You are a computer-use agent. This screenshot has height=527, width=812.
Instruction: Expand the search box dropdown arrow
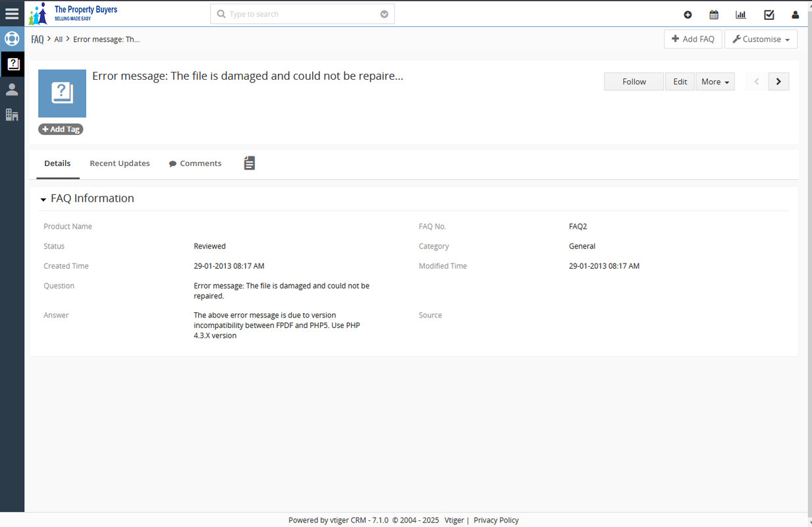[x=384, y=14]
